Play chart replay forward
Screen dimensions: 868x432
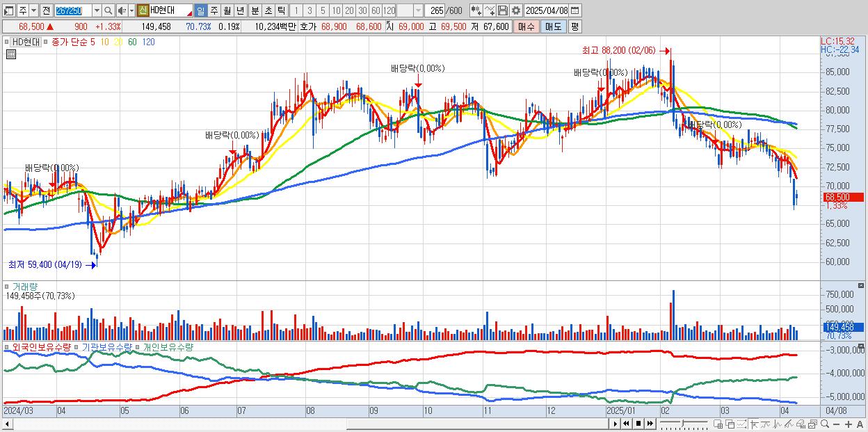(x=616, y=424)
